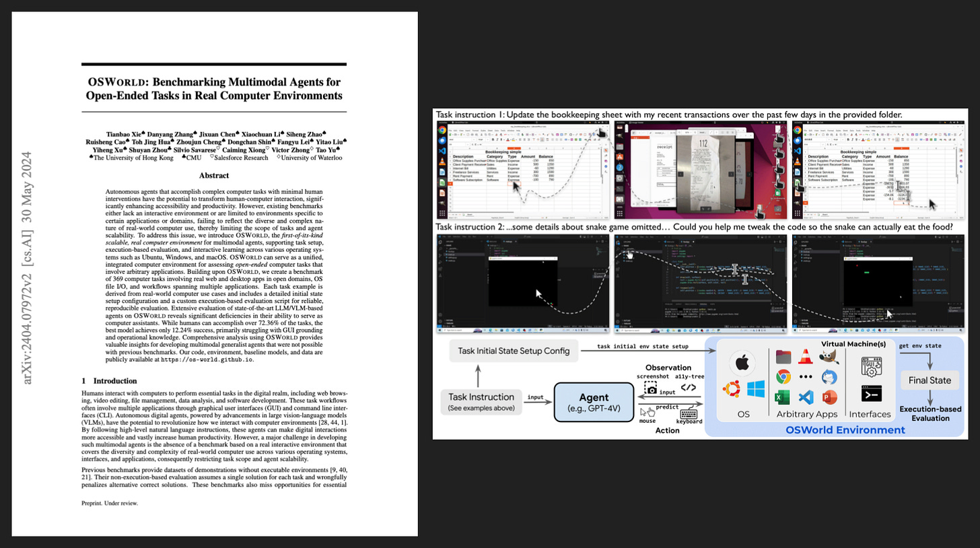Image resolution: width=980 pixels, height=548 pixels.
Task: Click the "OSWorld Environment" label
Action: click(x=845, y=430)
